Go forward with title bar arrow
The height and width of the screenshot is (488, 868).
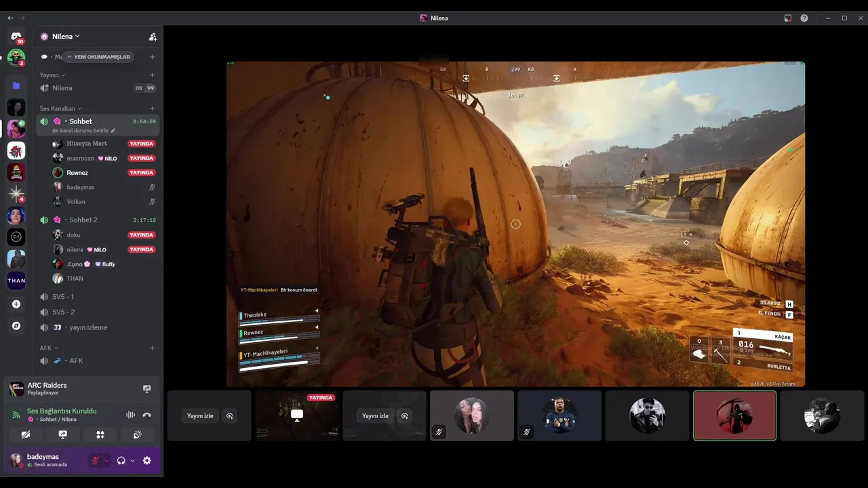click(x=22, y=18)
